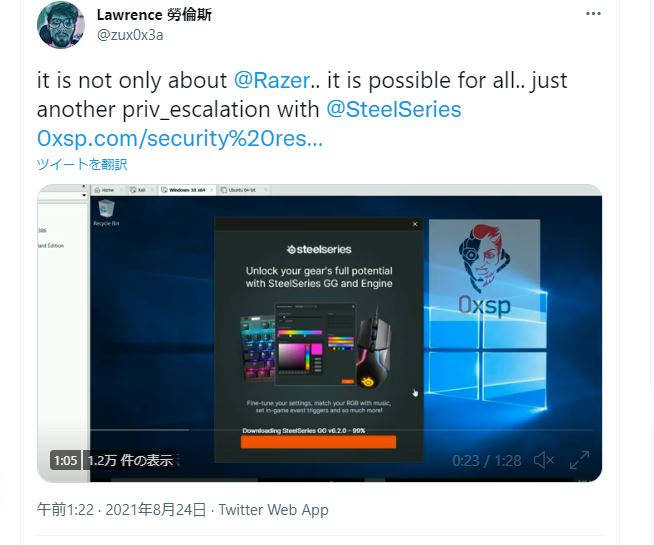Open the Ubuntu 64-bit VM tab
Image resolution: width=654 pixels, height=545 pixels.
pos(242,190)
